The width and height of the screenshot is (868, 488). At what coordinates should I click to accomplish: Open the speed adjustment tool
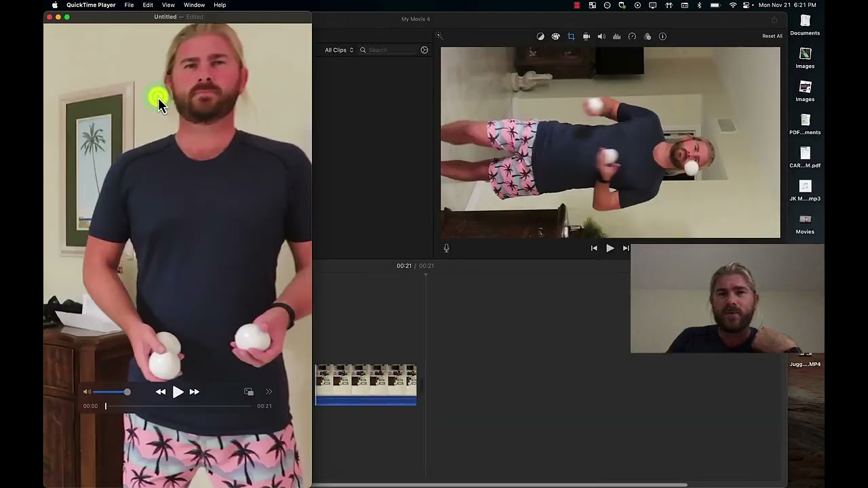point(632,37)
